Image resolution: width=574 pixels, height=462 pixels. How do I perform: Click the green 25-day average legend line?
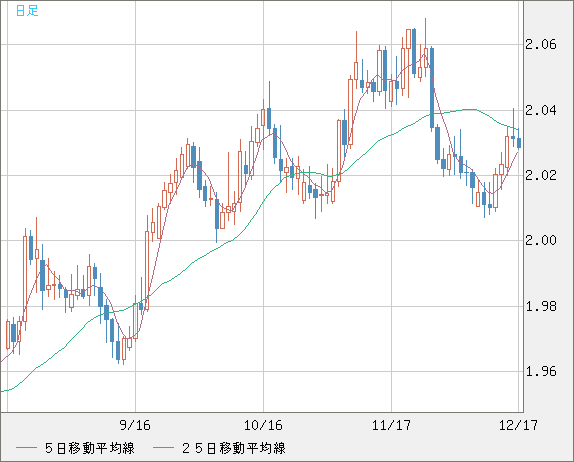tap(163, 448)
